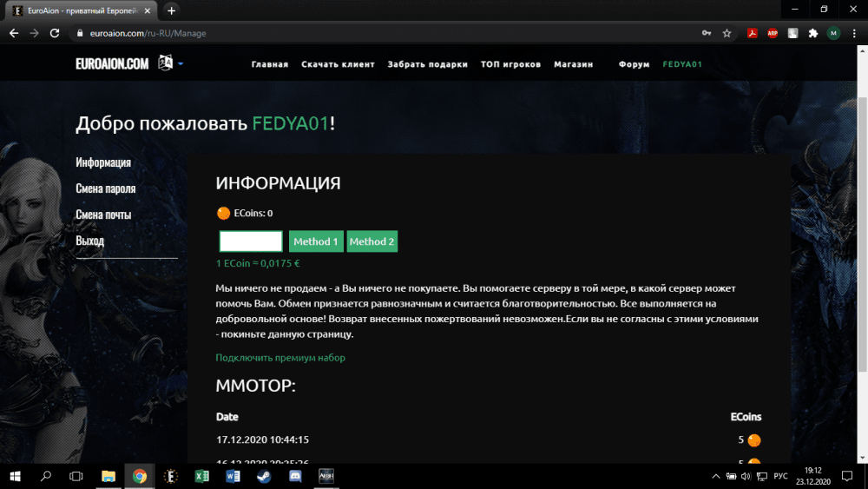The height and width of the screenshot is (489, 868).
Task: Open Steam from the taskbar
Action: pos(264,476)
